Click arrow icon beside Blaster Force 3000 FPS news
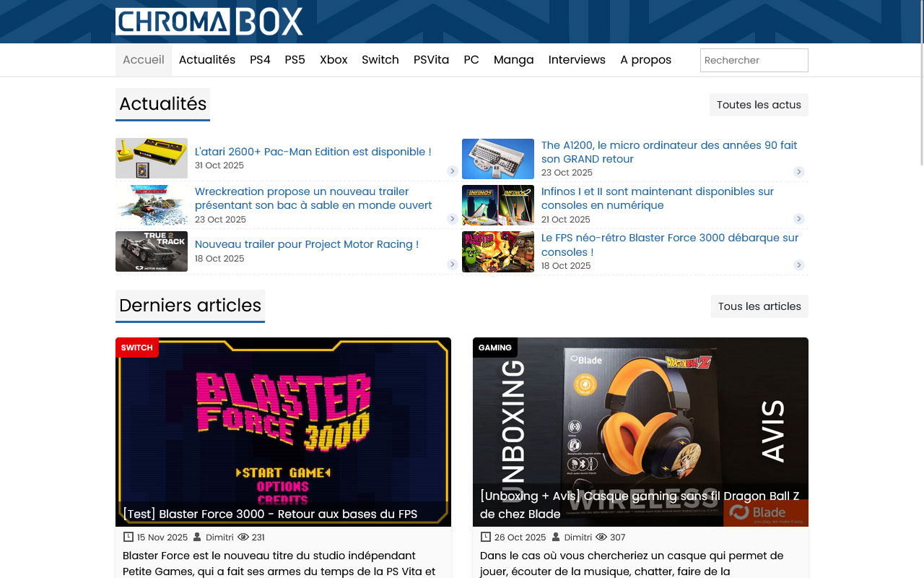Image resolution: width=924 pixels, height=578 pixels. click(x=799, y=265)
